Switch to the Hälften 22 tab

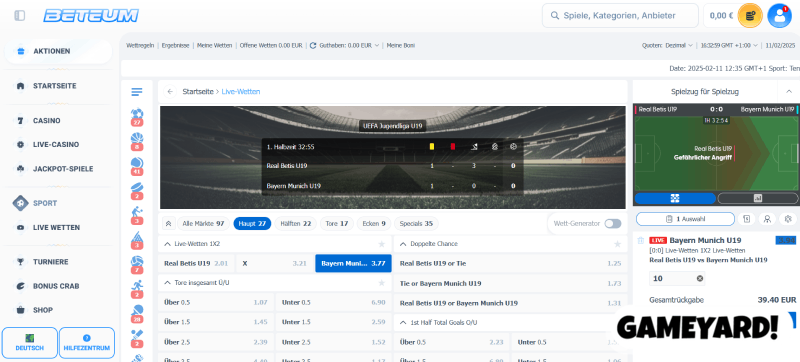(x=295, y=223)
